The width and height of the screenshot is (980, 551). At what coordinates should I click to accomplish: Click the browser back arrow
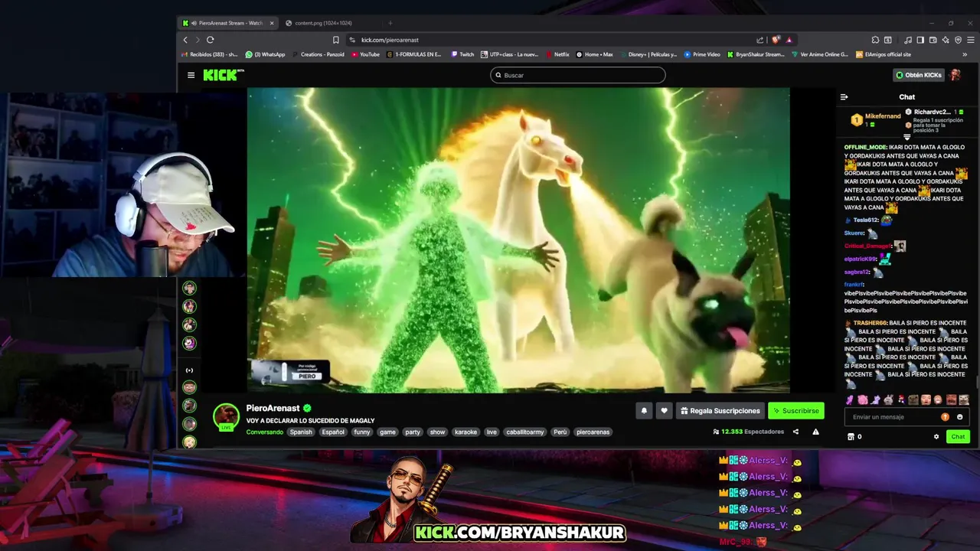point(185,40)
